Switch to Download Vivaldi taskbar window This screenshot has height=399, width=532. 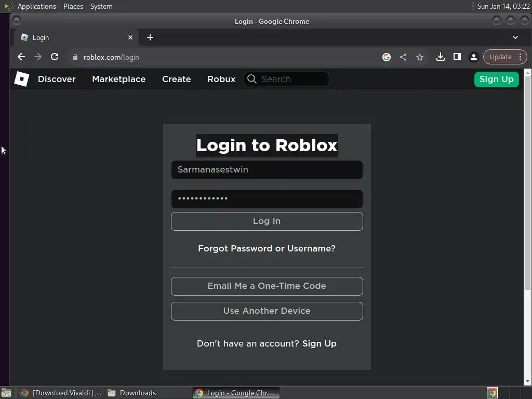61,393
